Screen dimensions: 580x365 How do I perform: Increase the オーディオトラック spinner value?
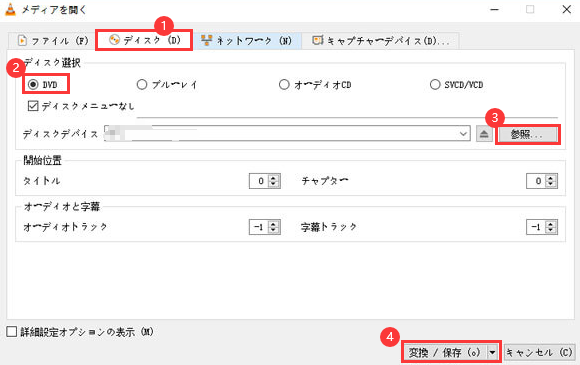pyautogui.click(x=273, y=224)
